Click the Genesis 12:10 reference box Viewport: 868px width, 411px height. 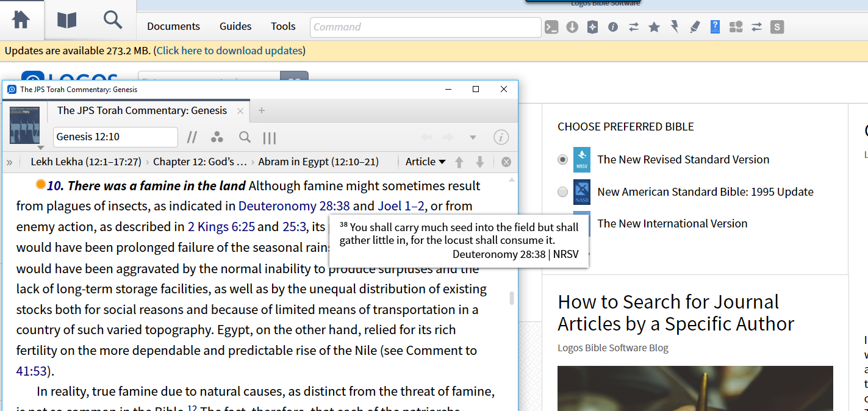(x=115, y=137)
